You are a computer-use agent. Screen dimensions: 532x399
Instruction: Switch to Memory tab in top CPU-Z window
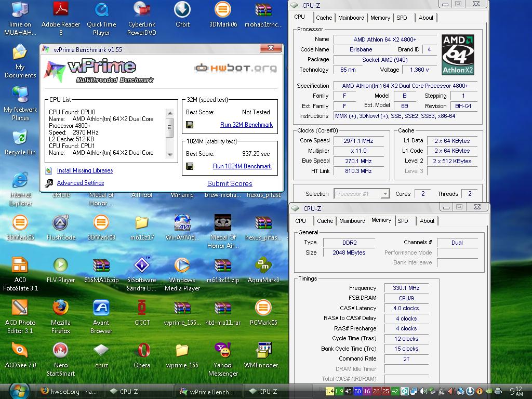[x=380, y=18]
